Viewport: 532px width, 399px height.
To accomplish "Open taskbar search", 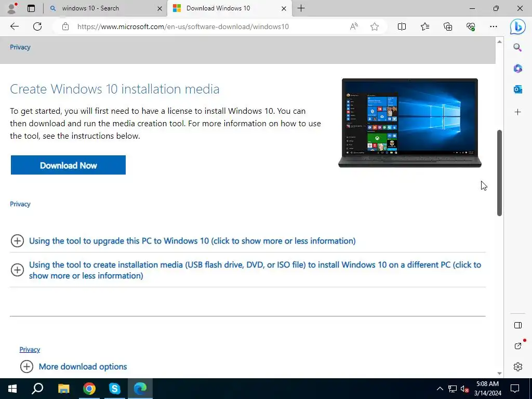I will [x=37, y=389].
